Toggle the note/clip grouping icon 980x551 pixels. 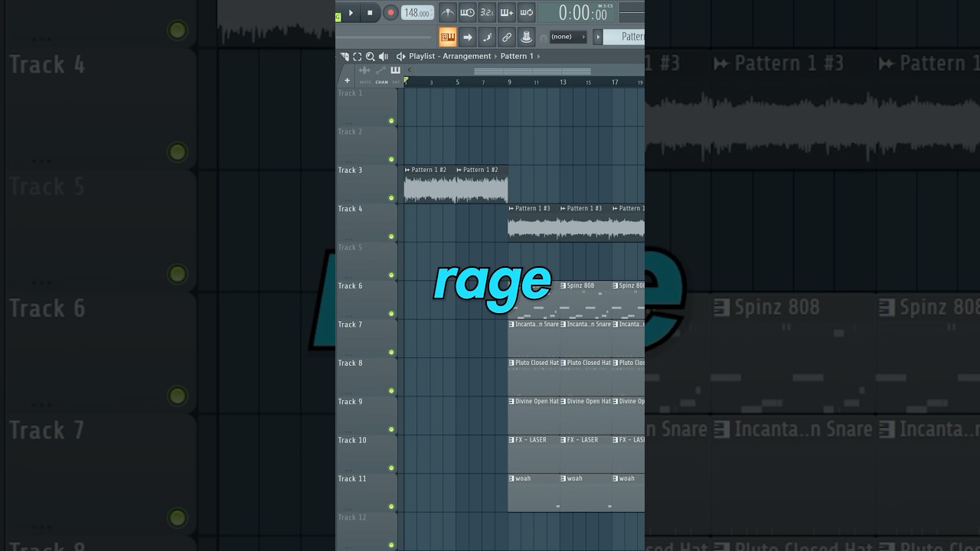point(487,37)
